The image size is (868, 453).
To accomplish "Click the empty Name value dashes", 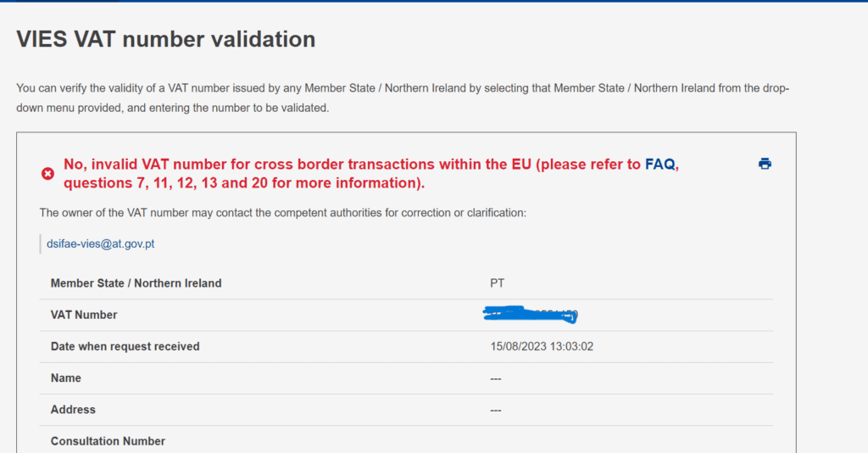I will (x=496, y=378).
